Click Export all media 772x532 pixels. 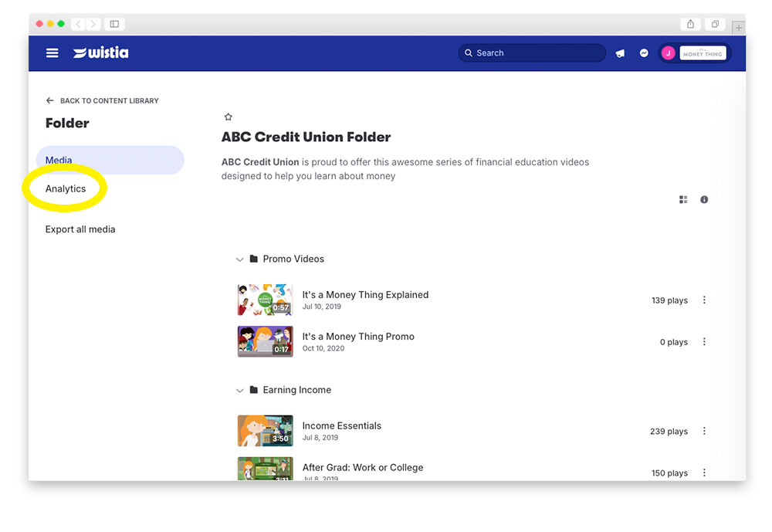80,229
